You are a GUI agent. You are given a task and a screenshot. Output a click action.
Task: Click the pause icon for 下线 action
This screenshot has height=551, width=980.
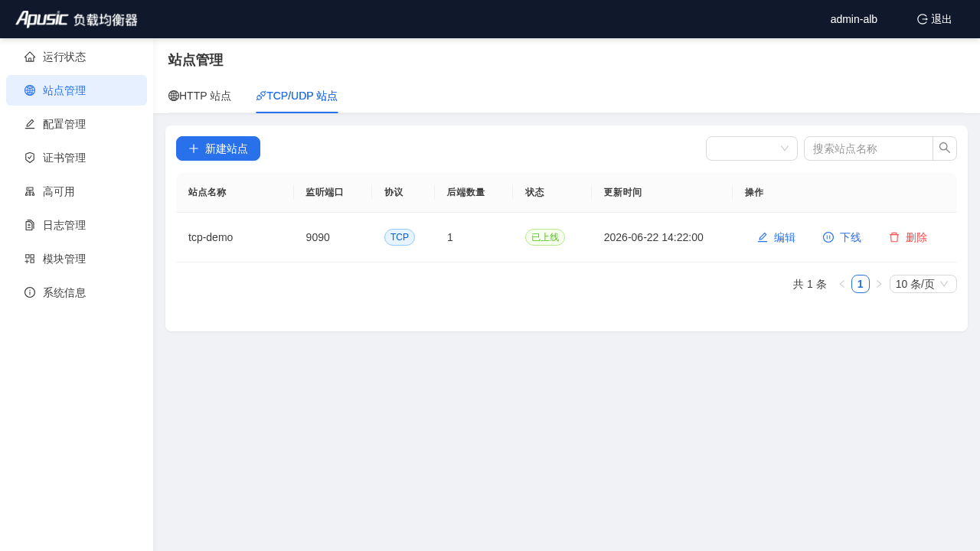(x=828, y=237)
